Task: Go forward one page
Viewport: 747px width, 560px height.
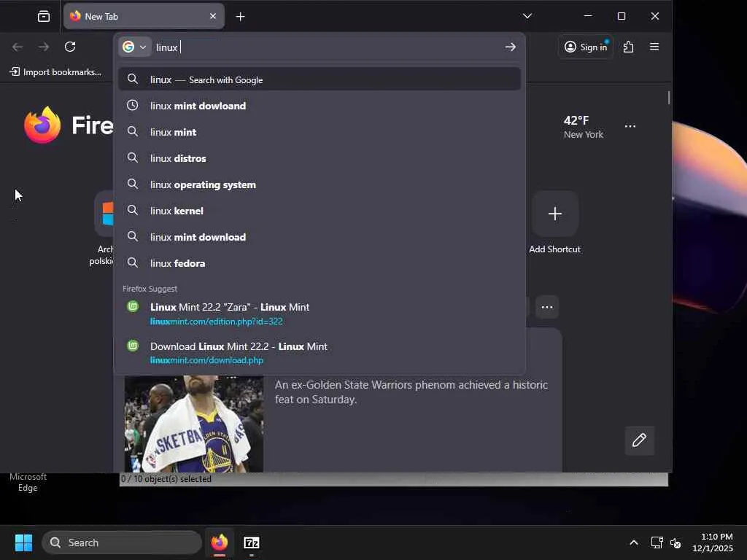Action: point(44,47)
